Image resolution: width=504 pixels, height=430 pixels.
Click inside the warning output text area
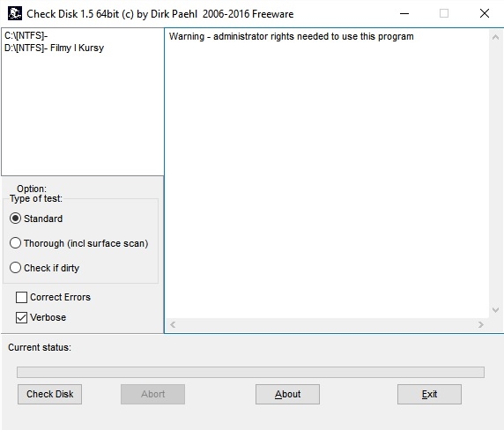(x=327, y=174)
